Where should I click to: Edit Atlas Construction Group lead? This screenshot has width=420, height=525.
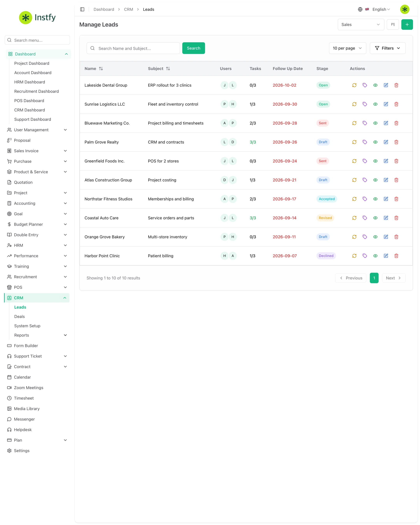[386, 180]
